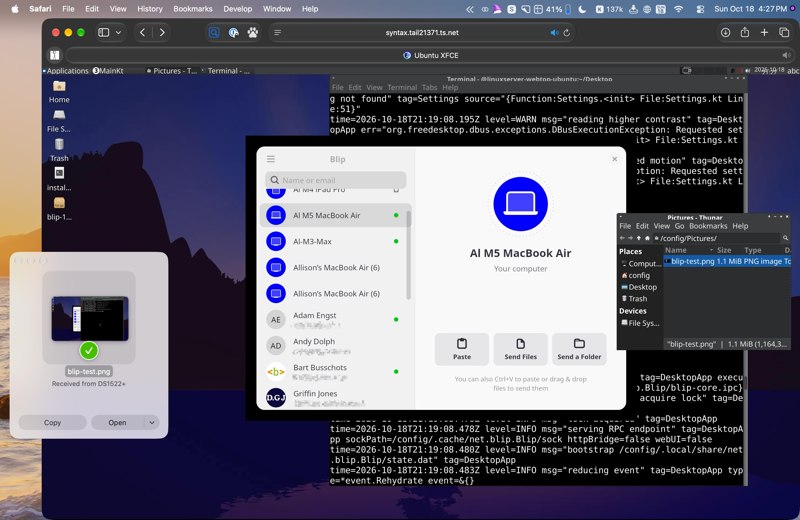Viewport: 800px width, 520px height.
Task: Switch to MainKt taskbar item
Action: (x=108, y=71)
